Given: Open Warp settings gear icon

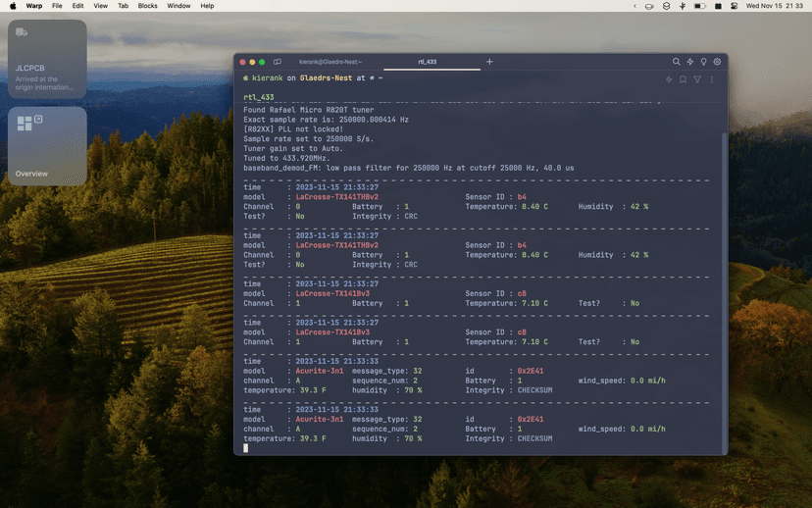Looking at the screenshot, I should 717,62.
